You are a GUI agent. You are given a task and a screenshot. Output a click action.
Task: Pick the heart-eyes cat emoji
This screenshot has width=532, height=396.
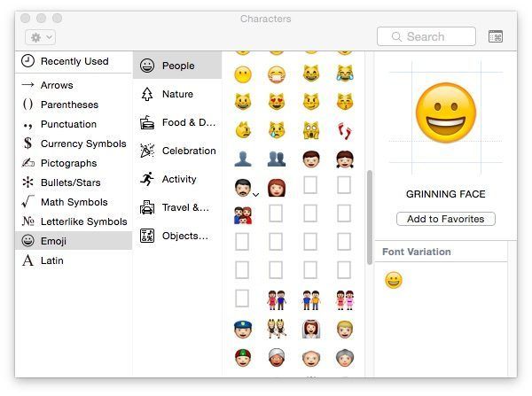click(277, 102)
